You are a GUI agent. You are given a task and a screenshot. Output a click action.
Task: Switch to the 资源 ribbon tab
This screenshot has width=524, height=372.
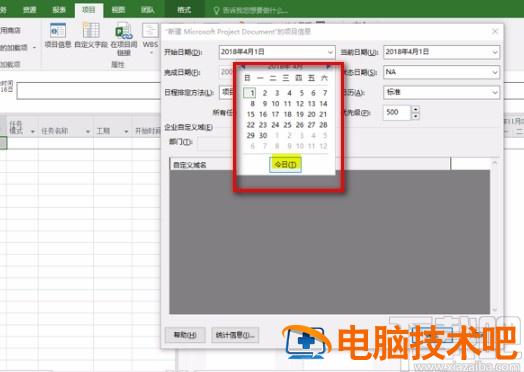click(x=30, y=10)
